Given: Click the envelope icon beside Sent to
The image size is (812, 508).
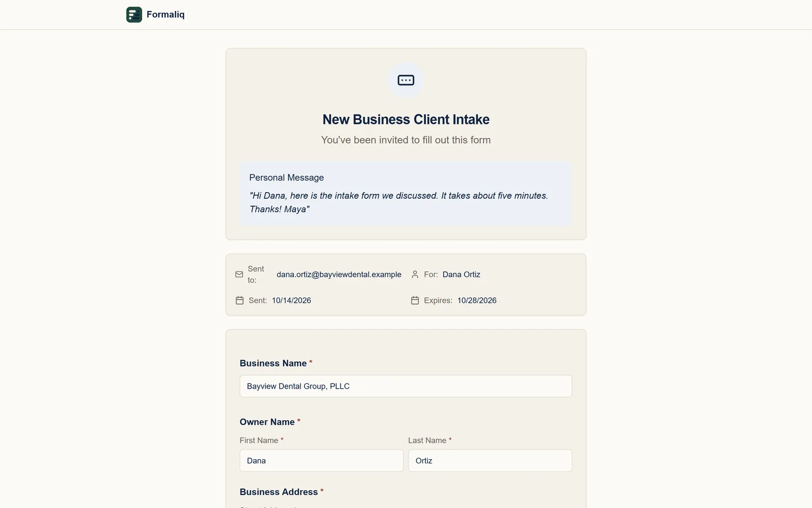Looking at the screenshot, I should pyautogui.click(x=239, y=274).
